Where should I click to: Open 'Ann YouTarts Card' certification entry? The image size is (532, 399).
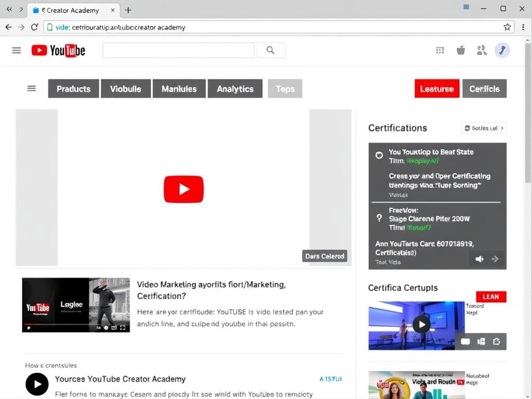click(x=424, y=248)
